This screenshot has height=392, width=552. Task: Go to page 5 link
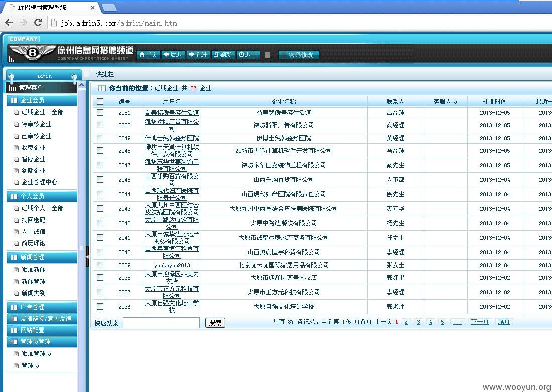pyautogui.click(x=443, y=322)
